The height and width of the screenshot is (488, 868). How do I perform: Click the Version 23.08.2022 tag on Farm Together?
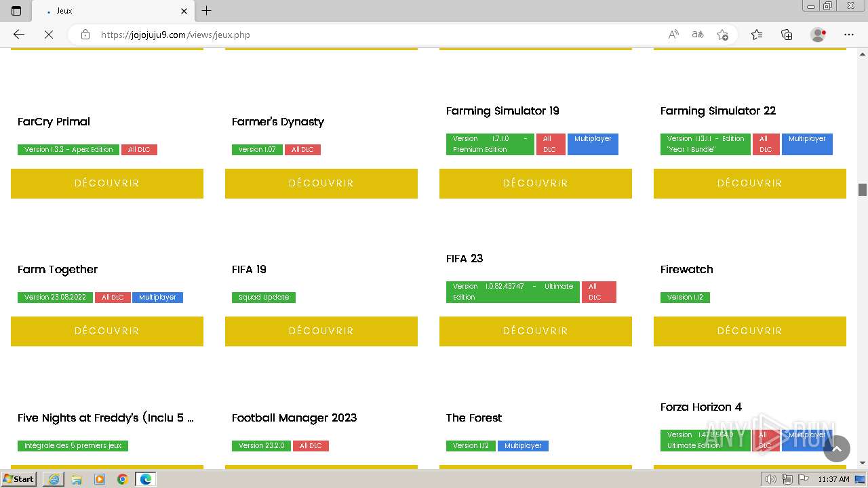click(55, 298)
